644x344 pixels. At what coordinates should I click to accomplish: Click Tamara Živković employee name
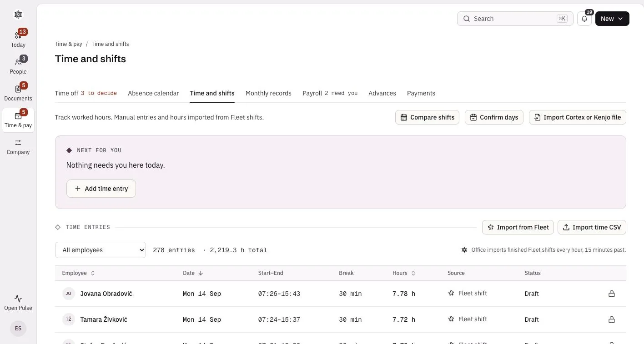[104, 319]
